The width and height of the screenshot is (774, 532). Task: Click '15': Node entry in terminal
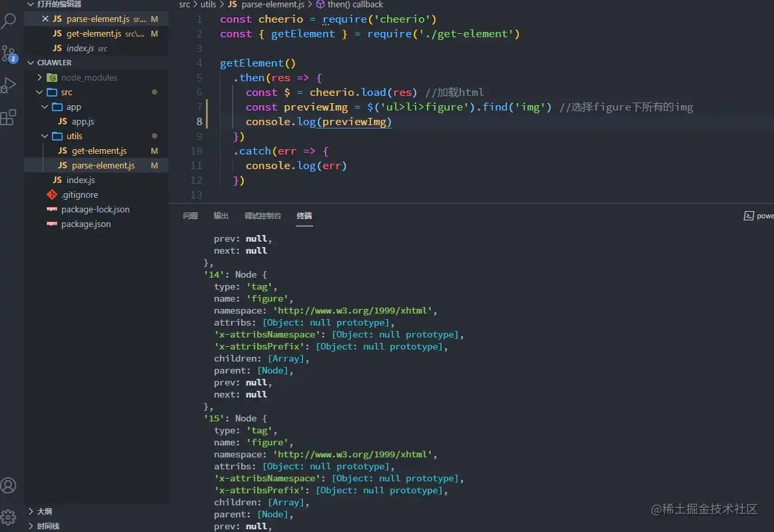[235, 419]
